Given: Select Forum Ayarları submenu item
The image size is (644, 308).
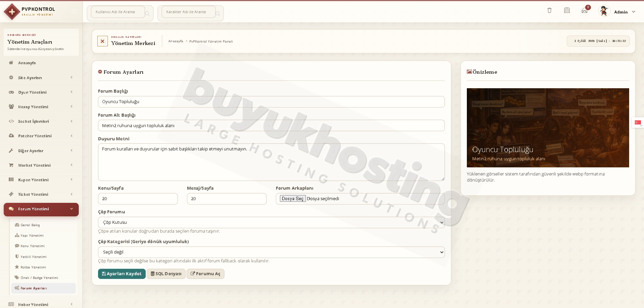Looking at the screenshot, I should (x=43, y=288).
